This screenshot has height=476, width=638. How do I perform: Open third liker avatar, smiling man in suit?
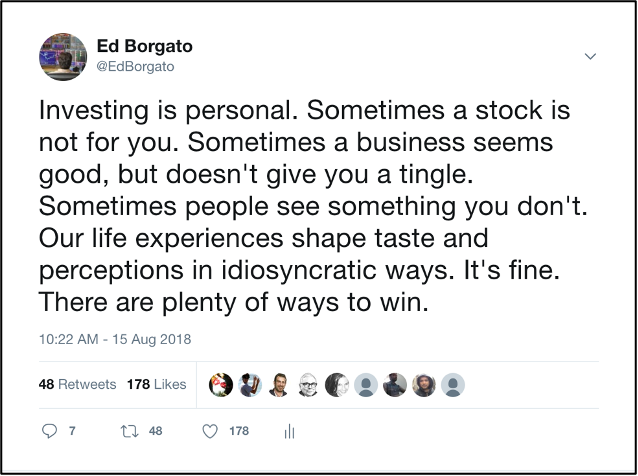pyautogui.click(x=279, y=385)
